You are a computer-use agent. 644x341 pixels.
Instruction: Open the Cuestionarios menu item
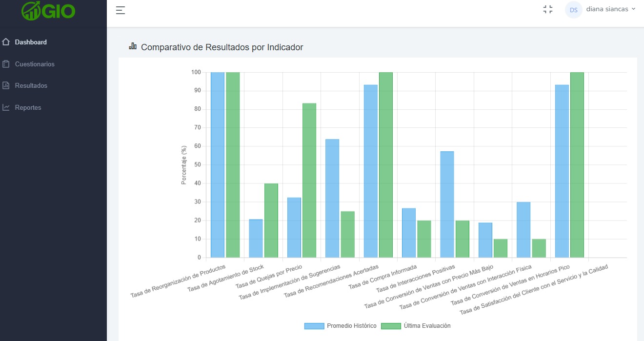click(x=35, y=64)
